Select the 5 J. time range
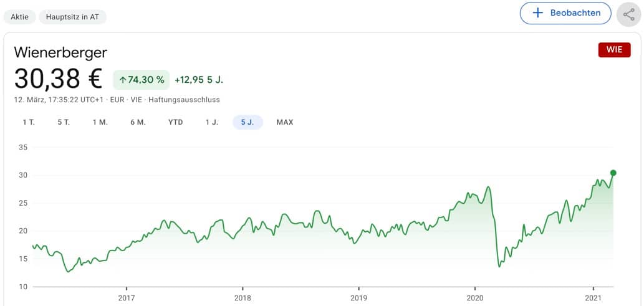The image size is (644, 306). pyautogui.click(x=248, y=122)
